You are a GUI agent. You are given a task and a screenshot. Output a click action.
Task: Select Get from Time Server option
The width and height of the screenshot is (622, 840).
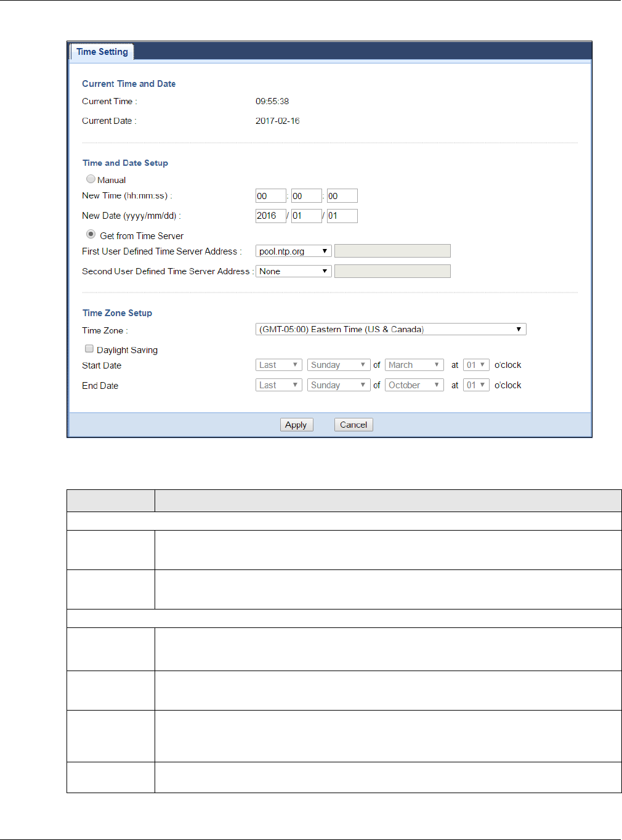(x=91, y=234)
